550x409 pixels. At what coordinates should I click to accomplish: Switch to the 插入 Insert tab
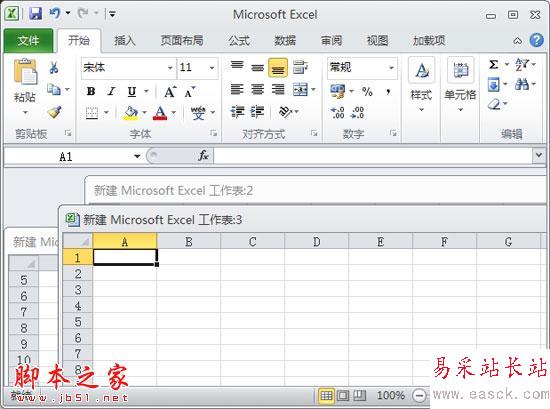[x=125, y=41]
